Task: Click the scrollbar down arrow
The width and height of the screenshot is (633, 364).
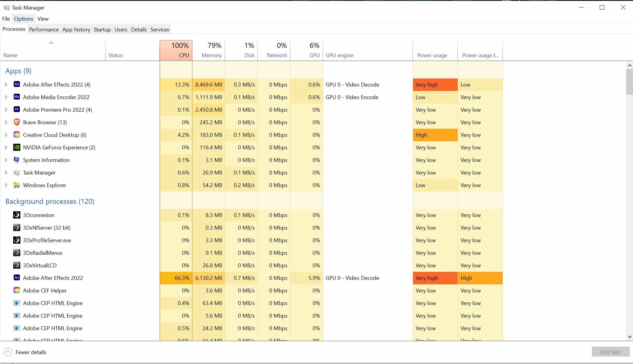Action: (629, 337)
